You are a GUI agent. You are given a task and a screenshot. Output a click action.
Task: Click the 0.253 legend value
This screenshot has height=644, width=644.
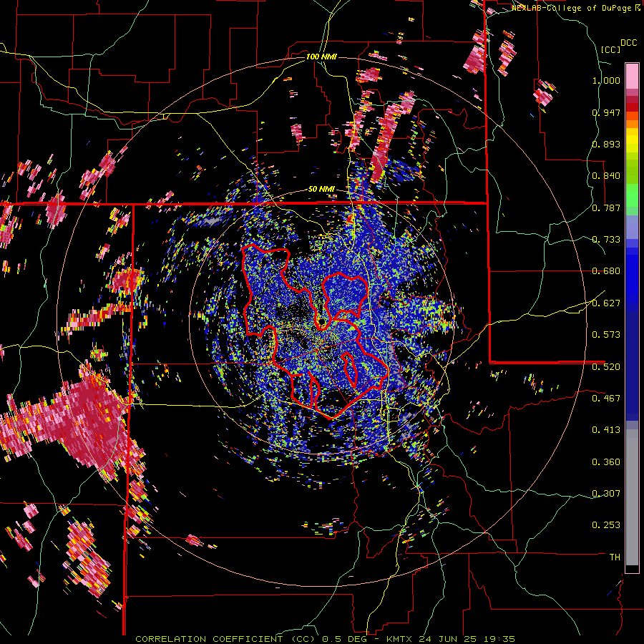606,525
